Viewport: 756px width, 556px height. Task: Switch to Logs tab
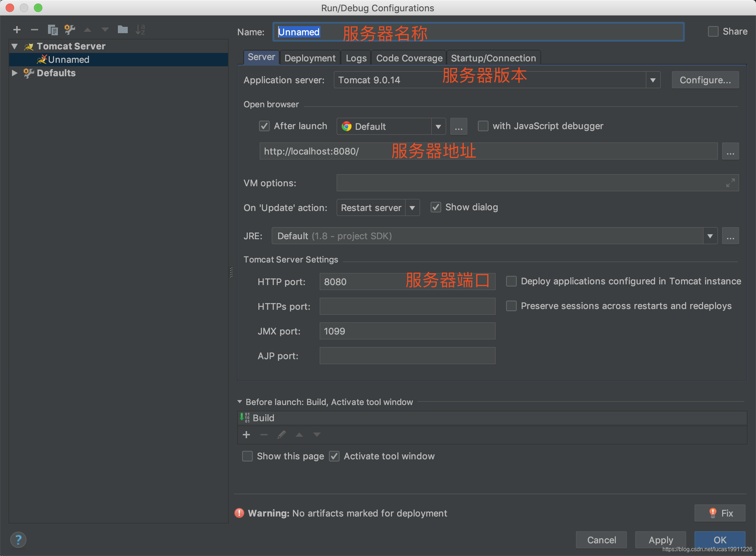[356, 58]
